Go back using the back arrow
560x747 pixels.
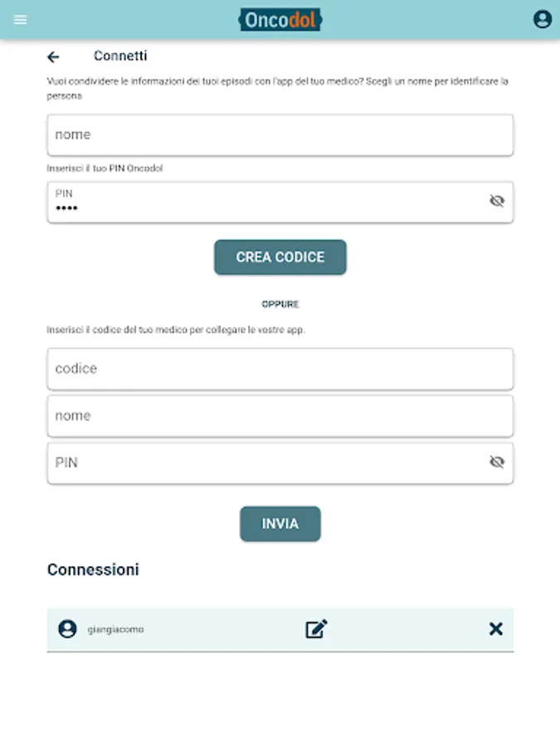[53, 56]
